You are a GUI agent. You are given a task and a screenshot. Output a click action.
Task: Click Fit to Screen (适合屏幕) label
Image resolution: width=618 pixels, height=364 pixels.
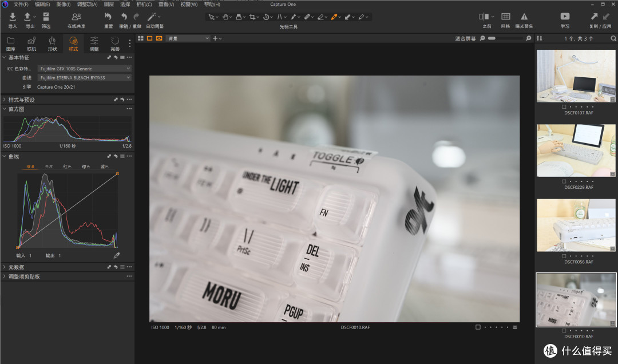pos(465,39)
